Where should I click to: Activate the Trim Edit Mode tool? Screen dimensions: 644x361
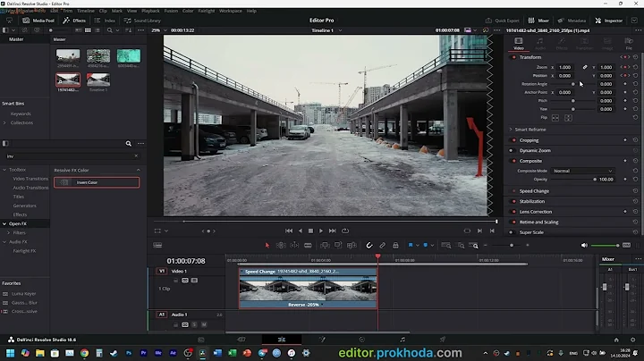(281, 246)
